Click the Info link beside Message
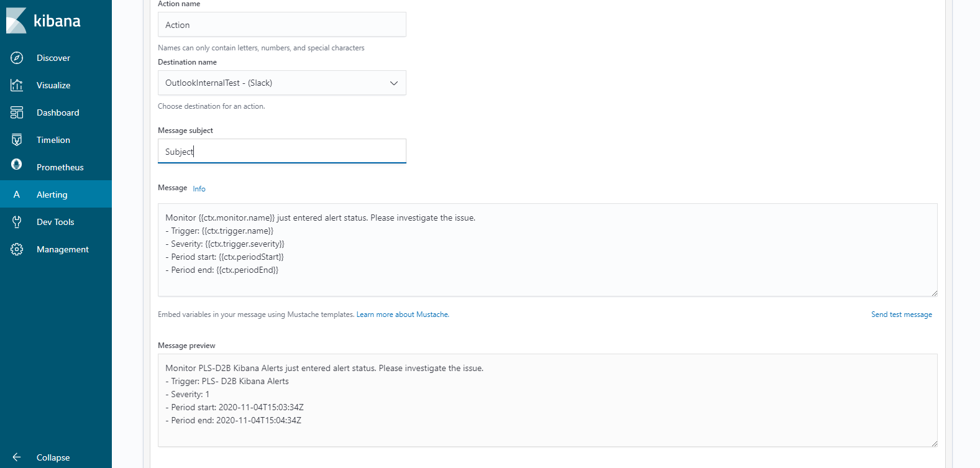The width and height of the screenshot is (980, 468). (x=199, y=189)
